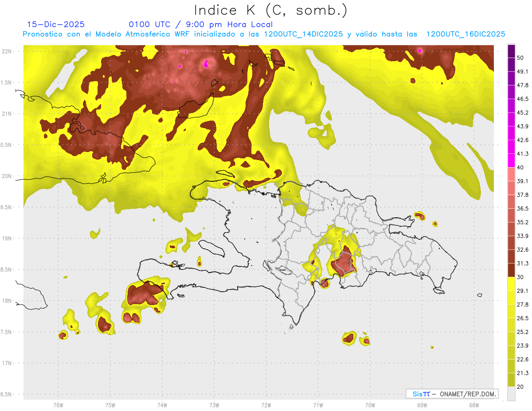Select the date text "15-Dic-2025"
The height and width of the screenshot is (411, 532).
click(x=56, y=24)
